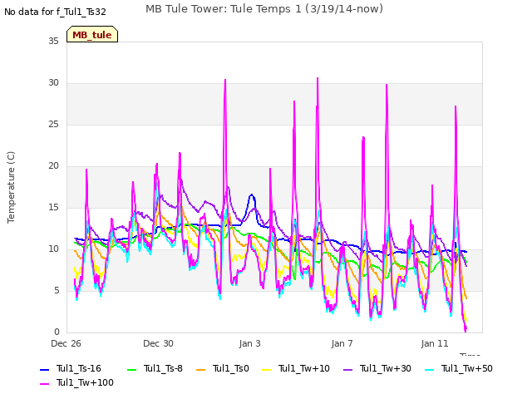The width and height of the screenshot is (532, 399).
Task: Click the 5 y-axis tick label
Action: click(x=57, y=291)
